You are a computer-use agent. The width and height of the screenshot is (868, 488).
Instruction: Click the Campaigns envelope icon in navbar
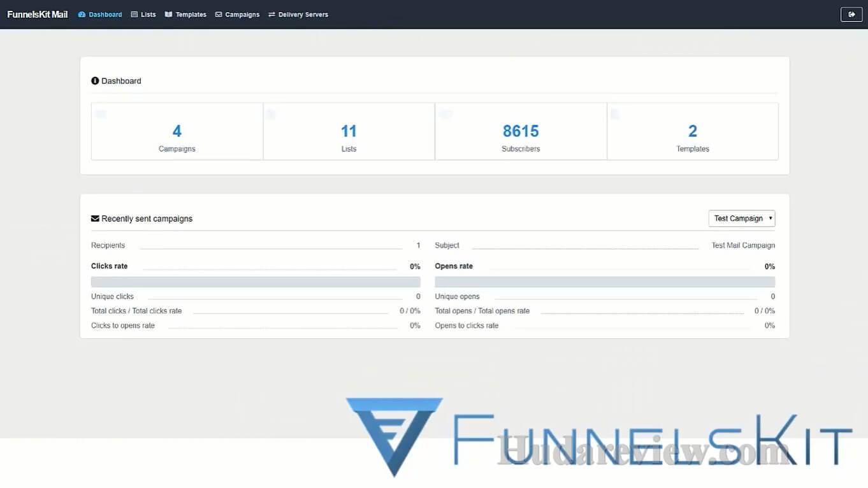click(219, 15)
